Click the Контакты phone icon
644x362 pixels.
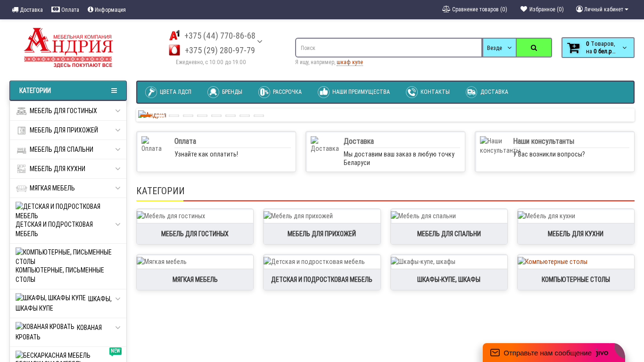[x=412, y=92]
